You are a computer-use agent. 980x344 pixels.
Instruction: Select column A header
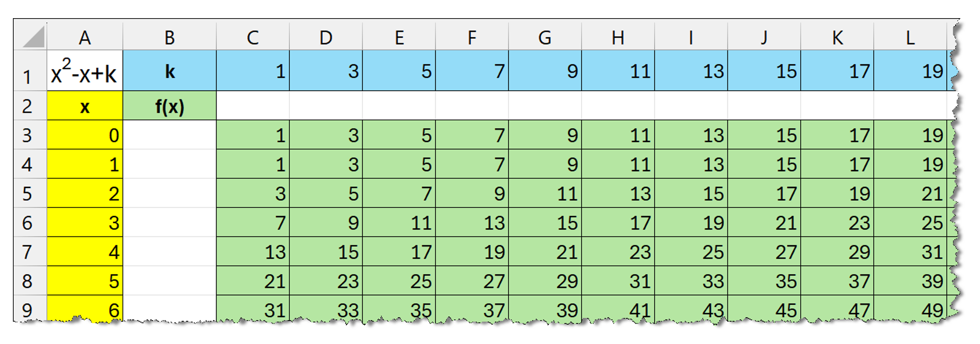coord(85,37)
